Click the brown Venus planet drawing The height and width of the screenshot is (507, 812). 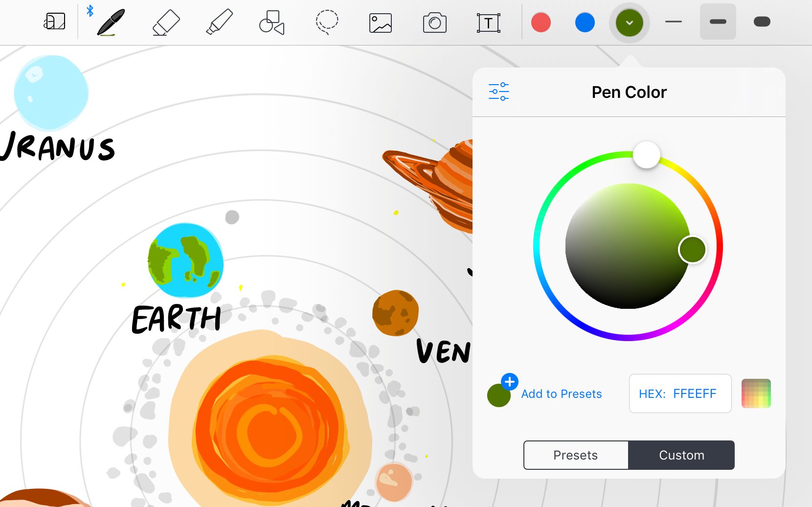[x=395, y=313]
